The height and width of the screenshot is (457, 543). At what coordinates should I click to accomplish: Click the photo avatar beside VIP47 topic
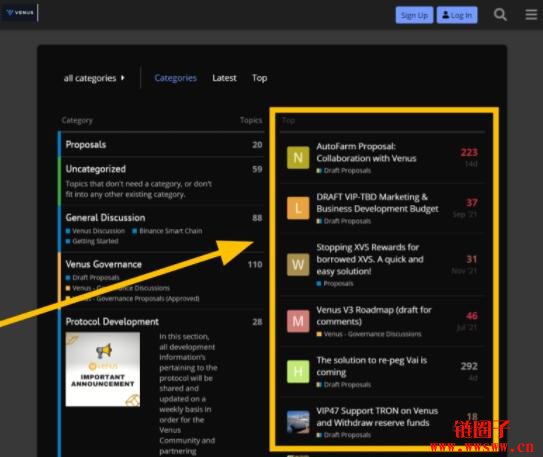pyautogui.click(x=298, y=422)
